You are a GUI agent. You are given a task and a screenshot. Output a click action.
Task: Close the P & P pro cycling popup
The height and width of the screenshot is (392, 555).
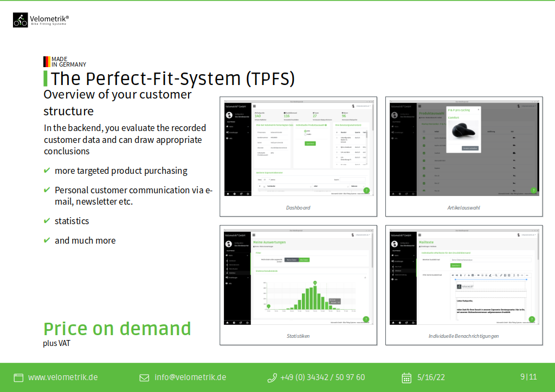pyautogui.click(x=478, y=109)
